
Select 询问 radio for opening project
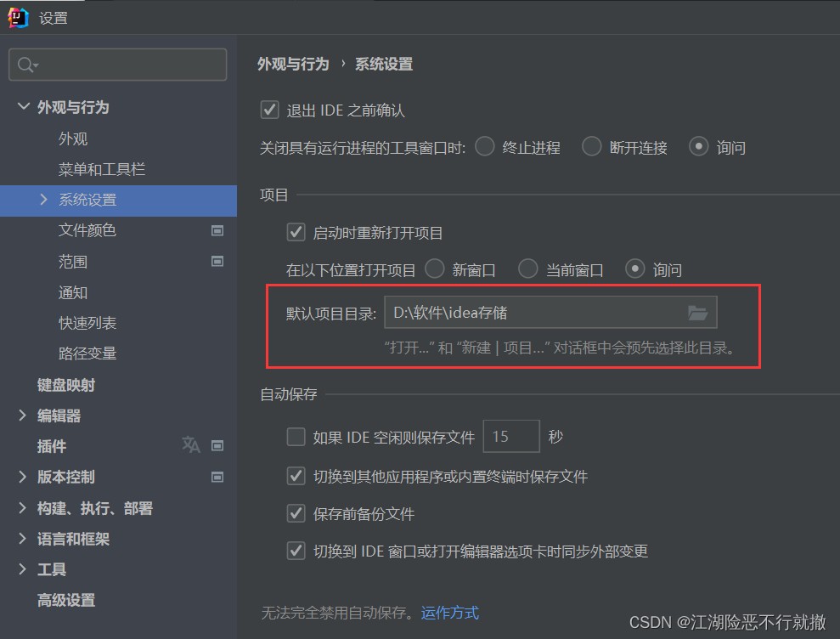634,269
